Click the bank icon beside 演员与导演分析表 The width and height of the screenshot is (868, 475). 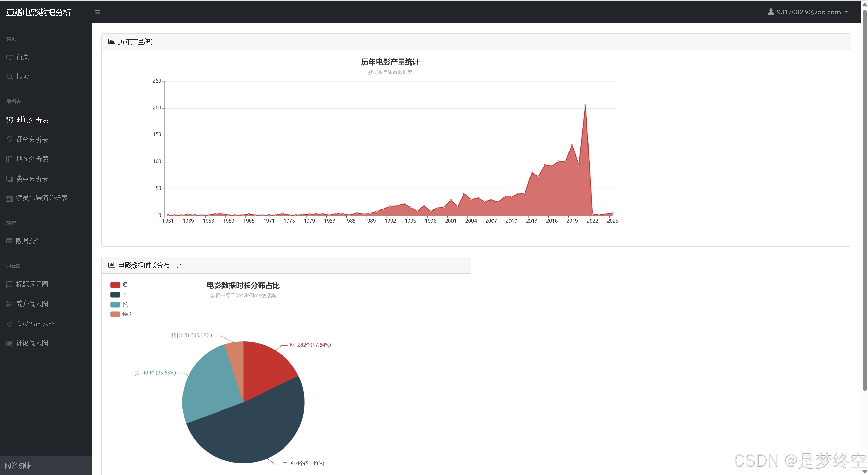click(x=9, y=198)
